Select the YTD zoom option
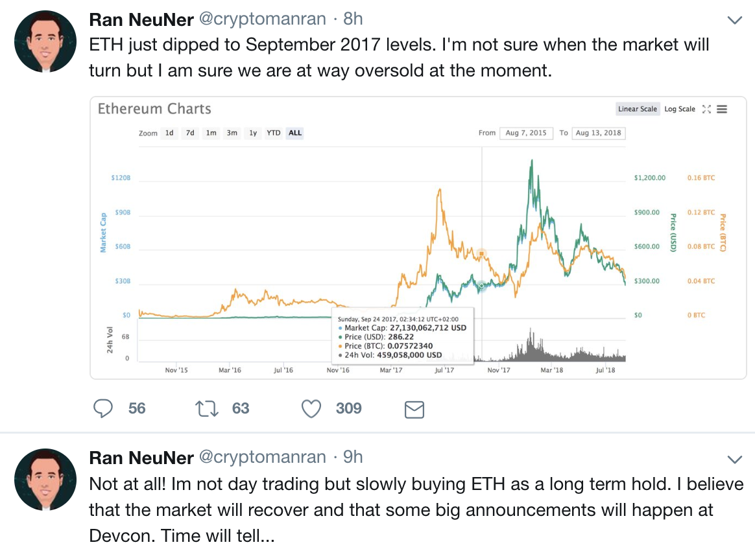 click(274, 133)
